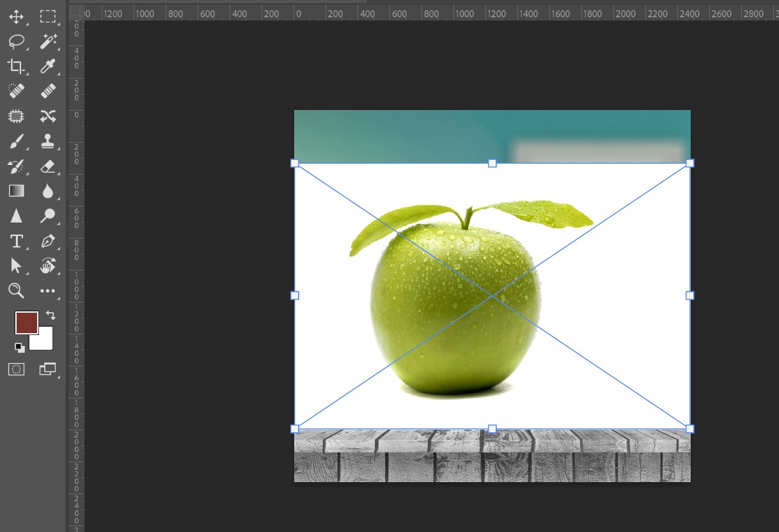Select the Horizontal Type tool
This screenshot has width=779, height=532.
[16, 241]
